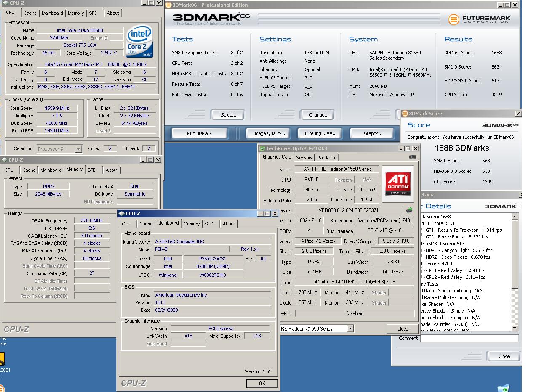Viewport: 539px width, 392px height.
Task: Take GPU-Z screenshot with camera icon
Action: point(412,157)
